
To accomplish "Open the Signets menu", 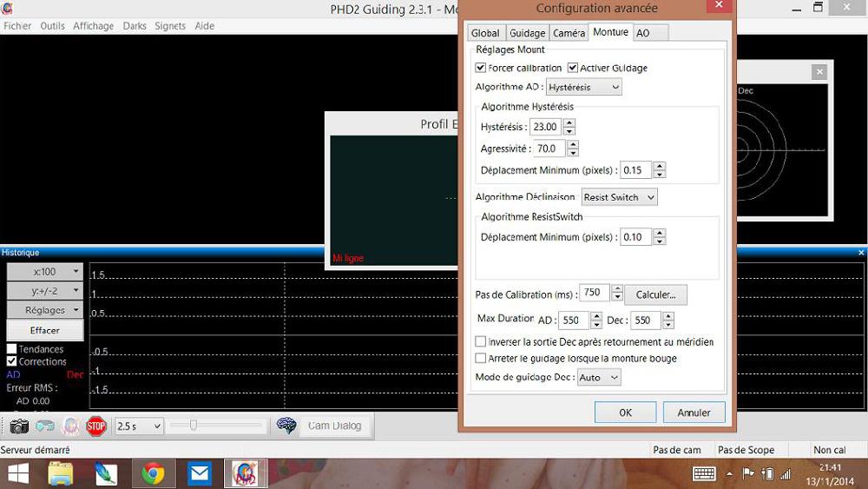I will tap(170, 26).
